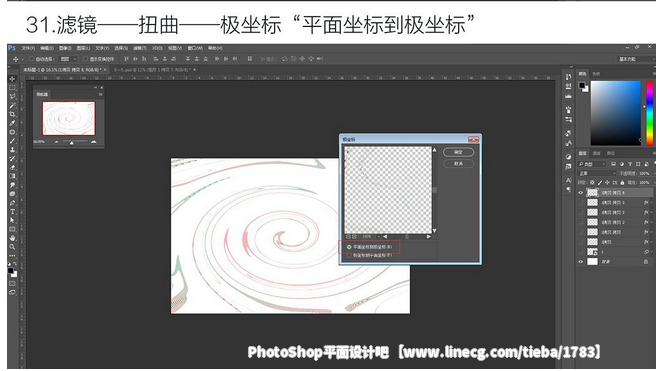Open the blend mode dropdown
This screenshot has height=371, width=656.
click(x=597, y=173)
